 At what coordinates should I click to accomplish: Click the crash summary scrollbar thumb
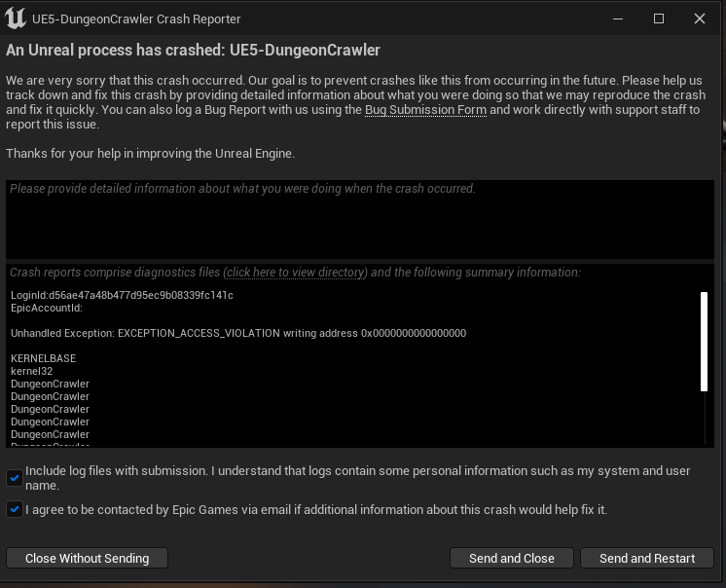click(x=705, y=342)
